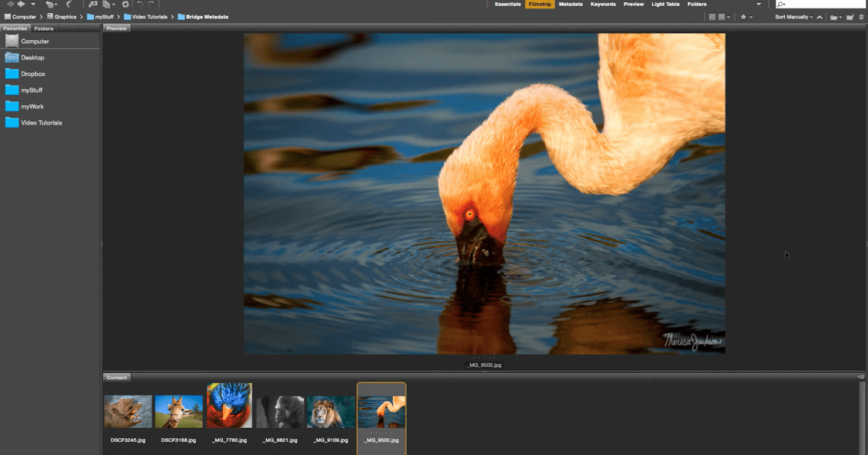This screenshot has width=868, height=455.
Task: Click the Go forward arrow icon
Action: coord(21,4)
